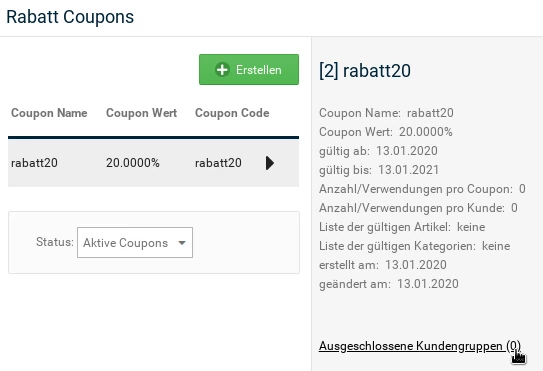Open the Status dropdown Aktive Coupons
The height and width of the screenshot is (371, 543).
(x=135, y=242)
